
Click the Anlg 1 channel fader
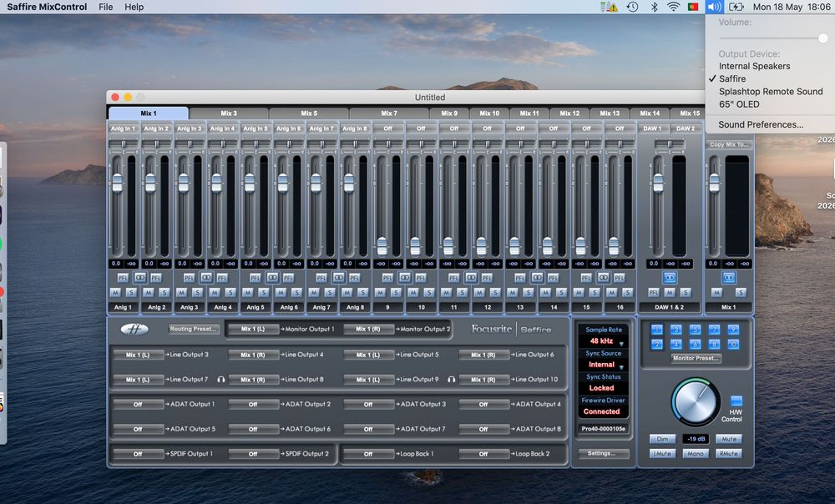[x=117, y=183]
